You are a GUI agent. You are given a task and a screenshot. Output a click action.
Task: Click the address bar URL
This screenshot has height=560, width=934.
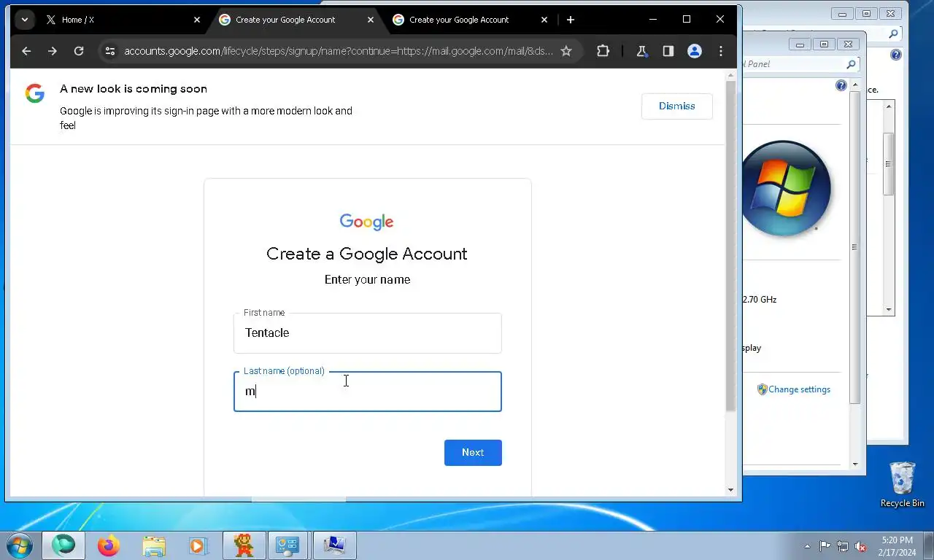(339, 51)
